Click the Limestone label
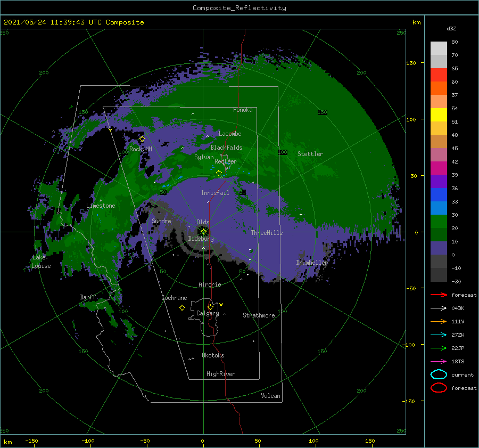Viewport: 479px width, 448px height. coord(101,206)
